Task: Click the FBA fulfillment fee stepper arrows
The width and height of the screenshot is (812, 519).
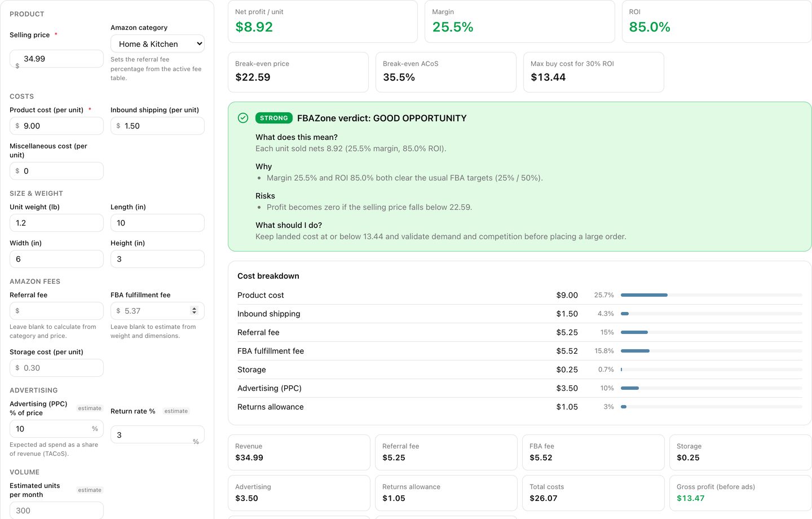Action: (194, 311)
